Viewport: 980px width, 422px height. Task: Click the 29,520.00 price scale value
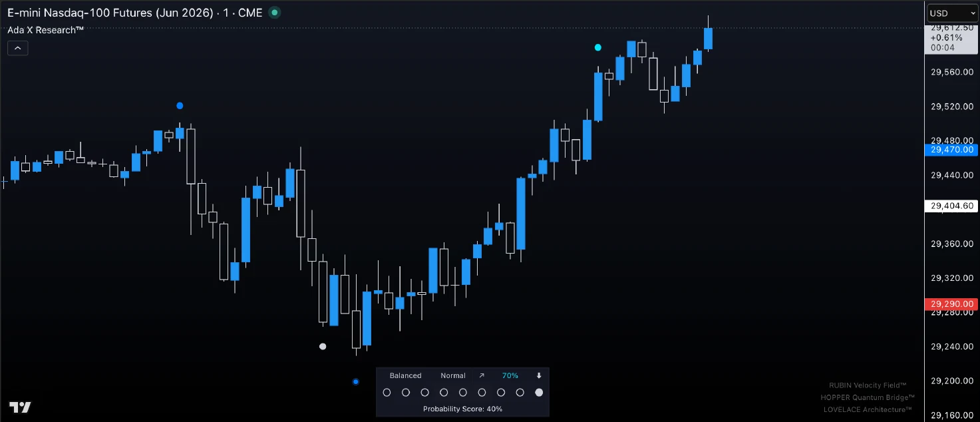pos(952,106)
